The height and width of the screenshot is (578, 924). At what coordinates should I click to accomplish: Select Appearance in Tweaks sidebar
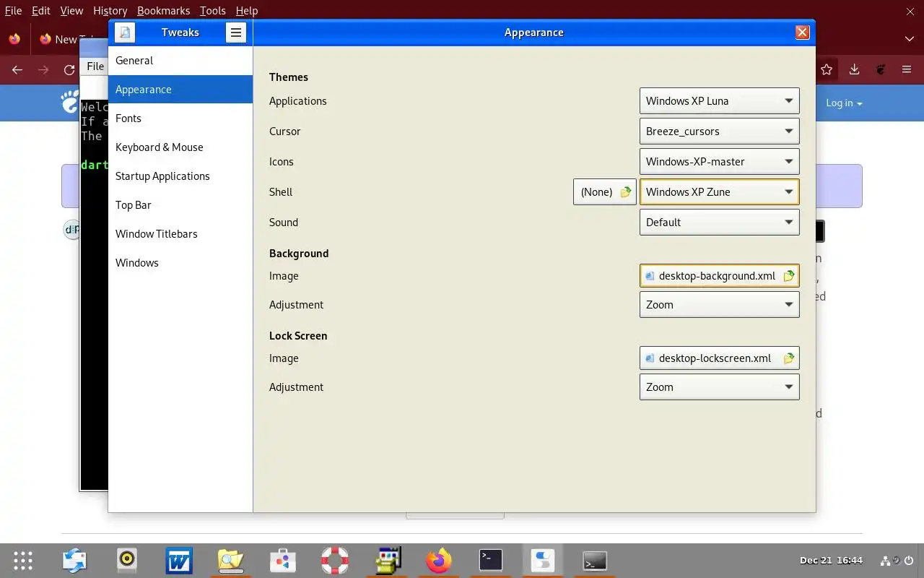tap(180, 90)
